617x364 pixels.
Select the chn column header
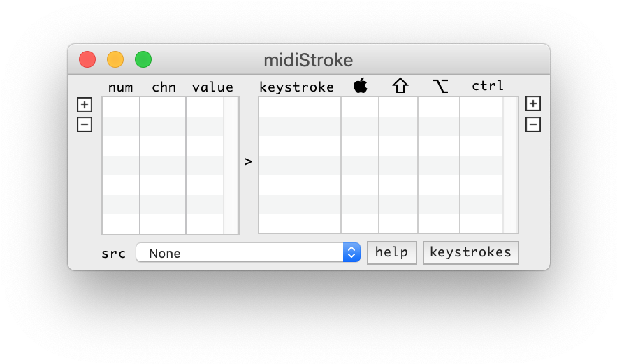pos(164,87)
